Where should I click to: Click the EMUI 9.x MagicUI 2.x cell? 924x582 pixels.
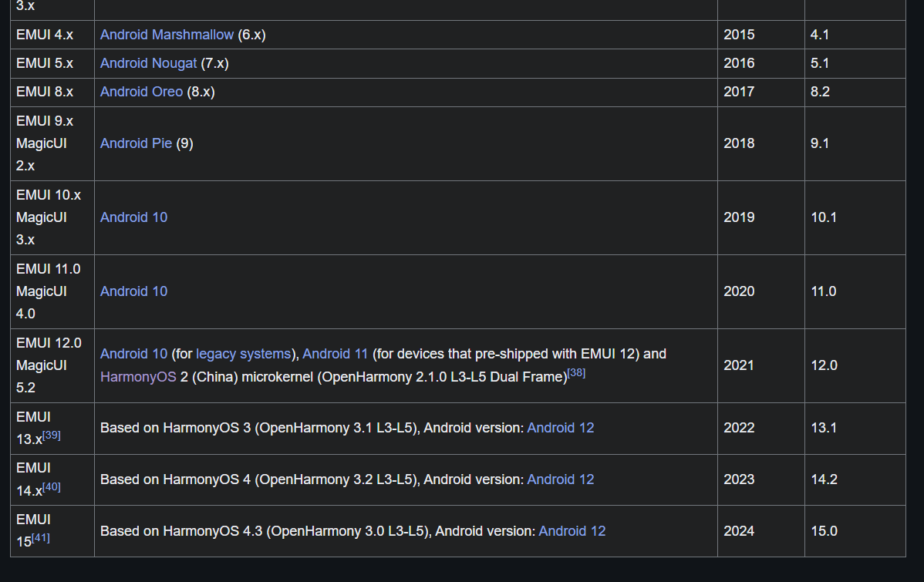tap(52, 143)
